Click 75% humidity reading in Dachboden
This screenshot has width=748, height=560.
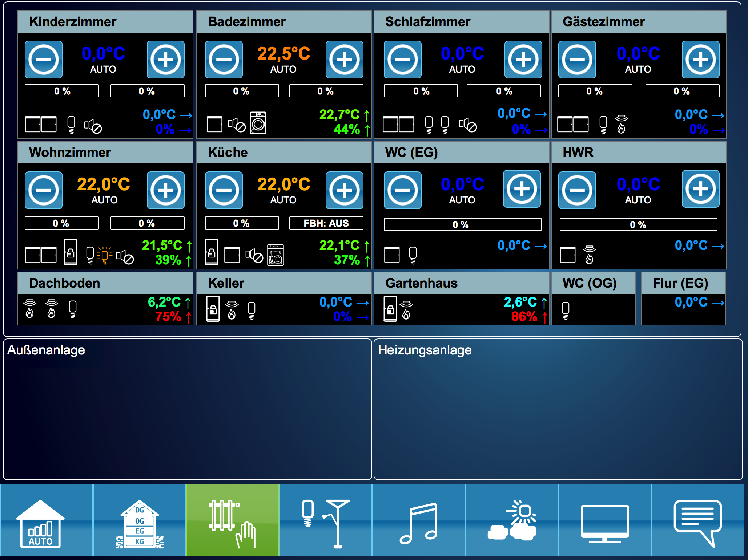point(168,317)
